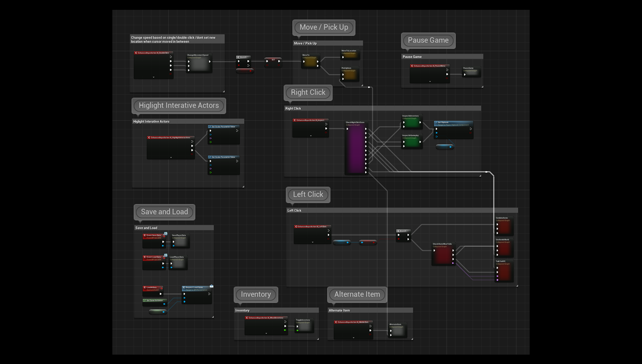Click the Move / Pick Up comment bubble
642x364 pixels.
[x=324, y=27]
